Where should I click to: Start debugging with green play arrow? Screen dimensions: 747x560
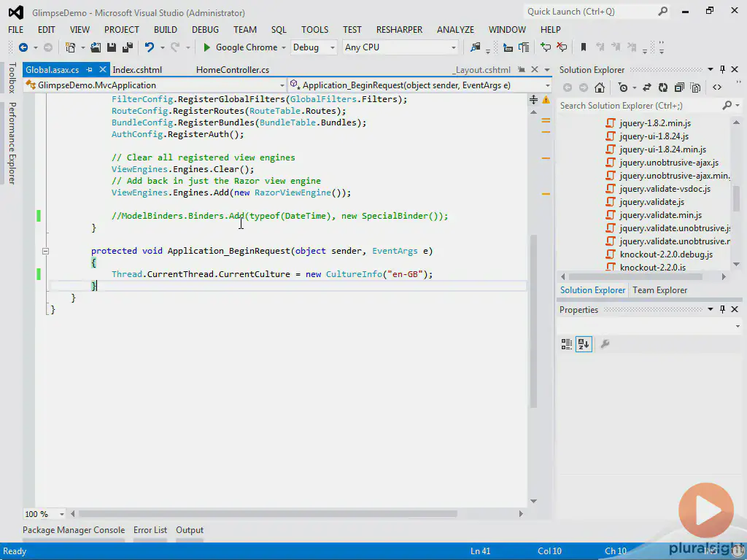pos(206,47)
